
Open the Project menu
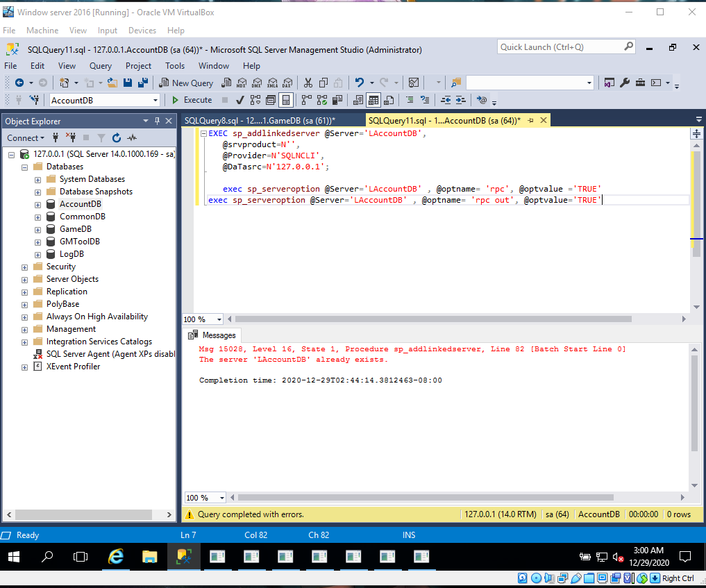tap(138, 66)
